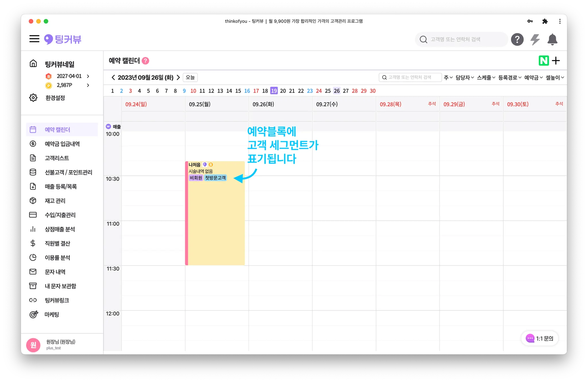Expand the 등록경로 dropdown
This screenshot has width=588, height=382.
(510, 77)
